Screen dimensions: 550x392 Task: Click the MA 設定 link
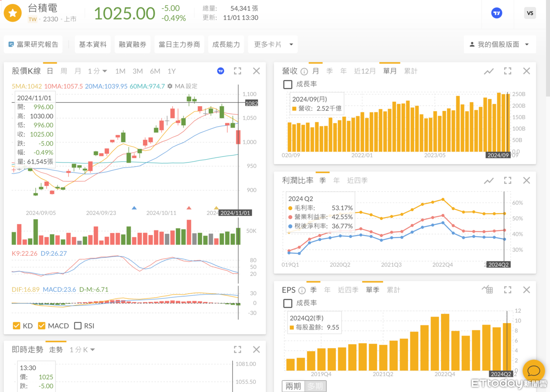point(186,86)
